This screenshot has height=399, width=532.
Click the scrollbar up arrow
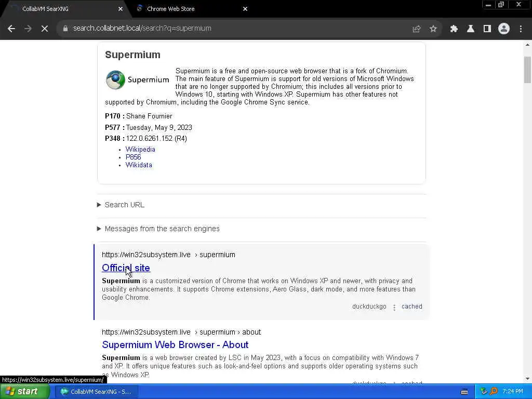tap(527, 45)
